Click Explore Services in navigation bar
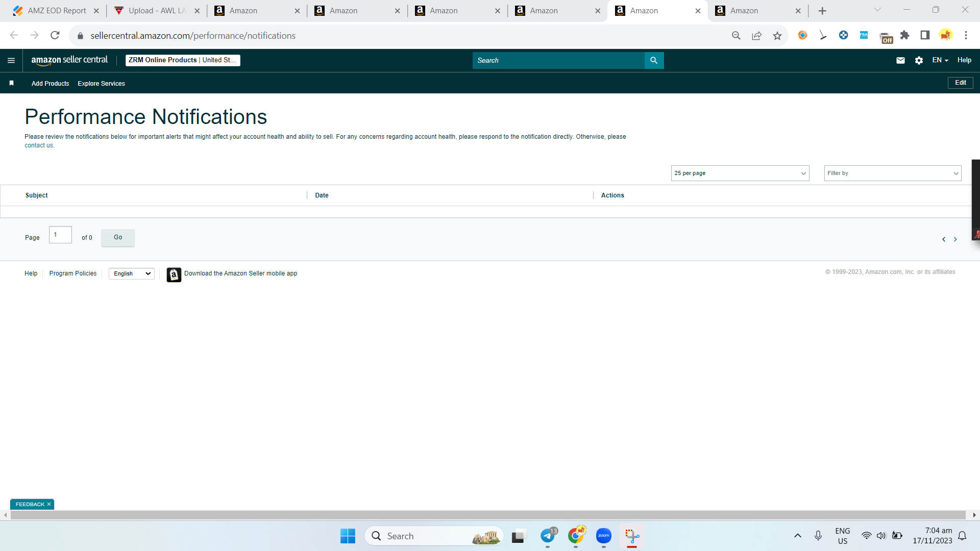 (101, 84)
